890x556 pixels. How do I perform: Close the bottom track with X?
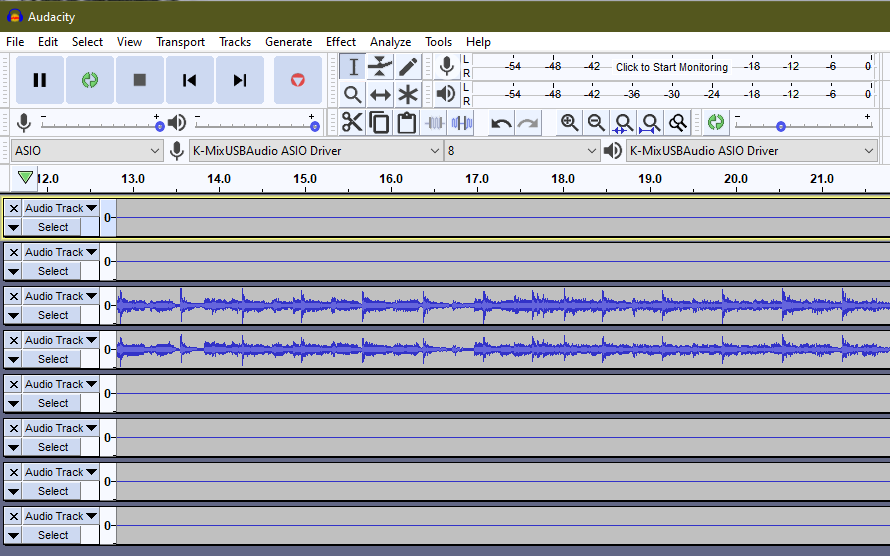click(x=14, y=516)
